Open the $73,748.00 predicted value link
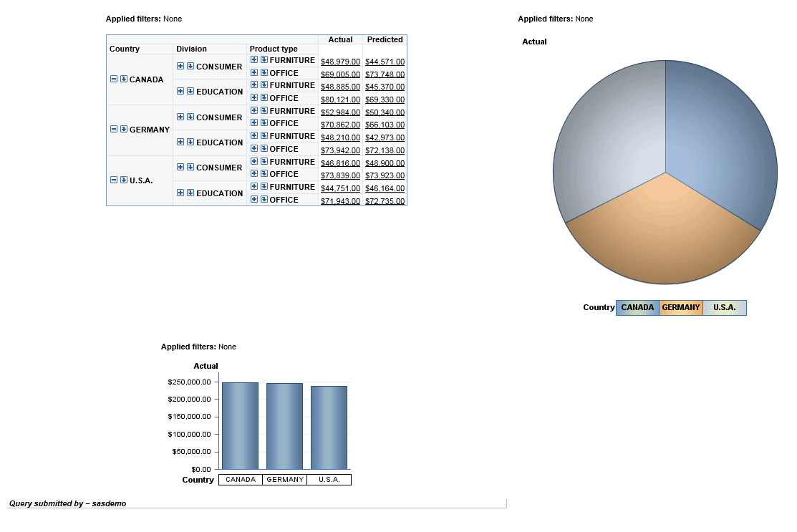The image size is (797, 532). tap(385, 74)
